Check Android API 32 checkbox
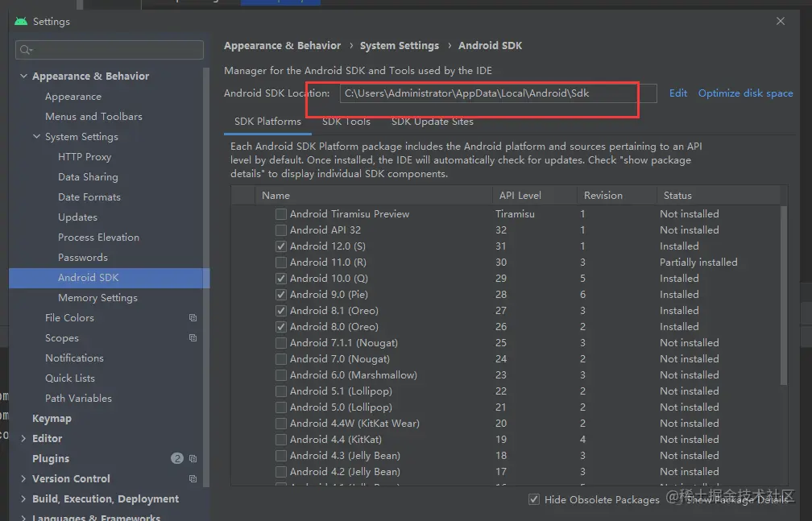The image size is (812, 521). click(280, 230)
